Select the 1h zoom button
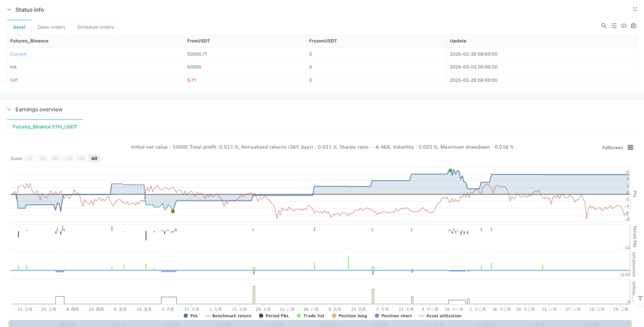Viewport: 644px width, 327px height. (30, 159)
